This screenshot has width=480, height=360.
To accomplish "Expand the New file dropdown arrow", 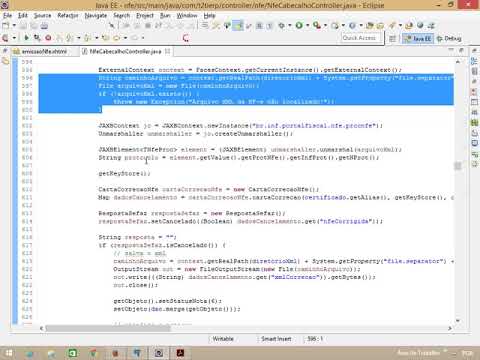I will click(14, 26).
